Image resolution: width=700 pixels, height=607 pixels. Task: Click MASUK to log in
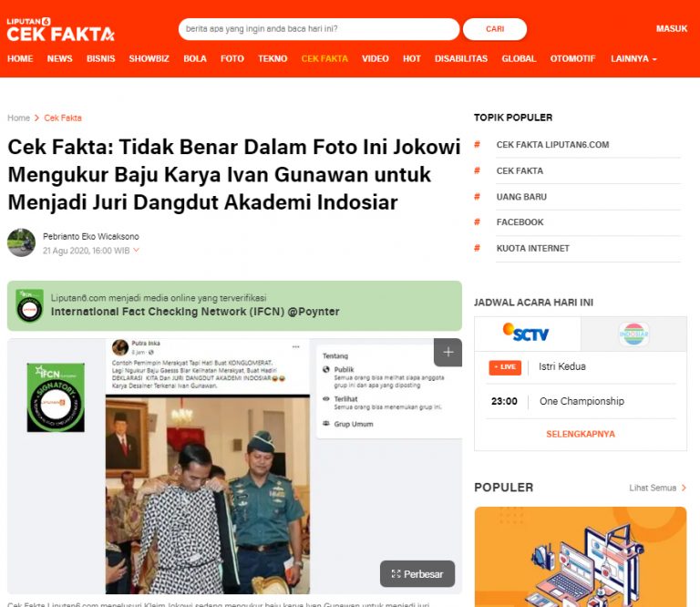(x=672, y=28)
